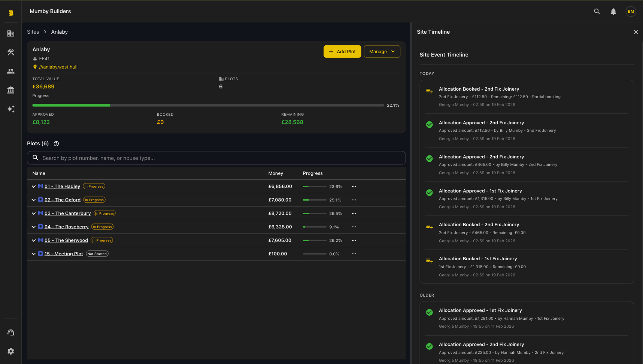643x364 pixels.
Task: Open the BM user avatar menu
Action: (x=631, y=12)
